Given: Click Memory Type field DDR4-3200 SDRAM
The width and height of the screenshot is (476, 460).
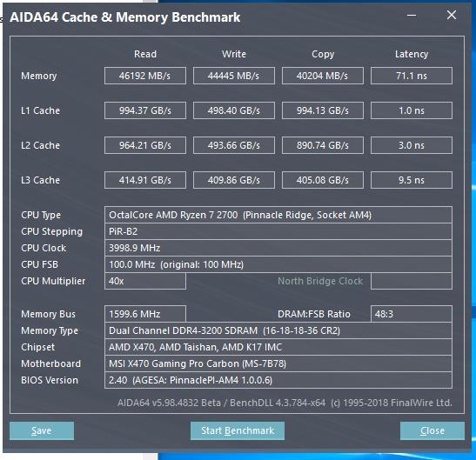Looking at the screenshot, I should click(278, 330).
